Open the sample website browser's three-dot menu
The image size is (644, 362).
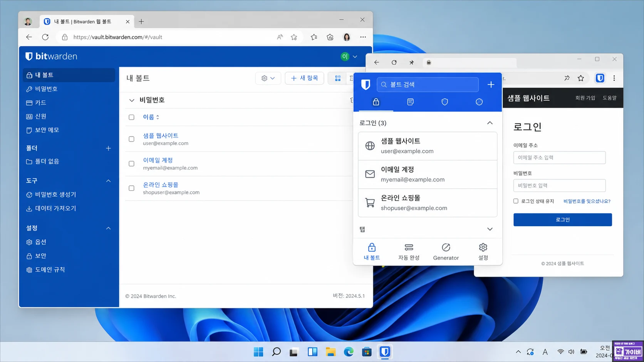(614, 78)
